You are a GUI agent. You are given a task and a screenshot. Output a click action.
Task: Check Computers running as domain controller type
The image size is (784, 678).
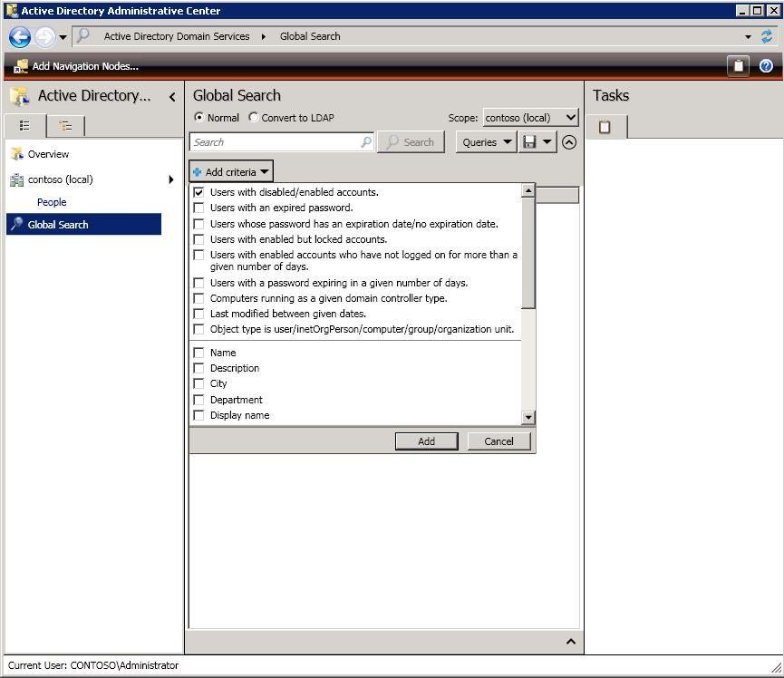[199, 298]
